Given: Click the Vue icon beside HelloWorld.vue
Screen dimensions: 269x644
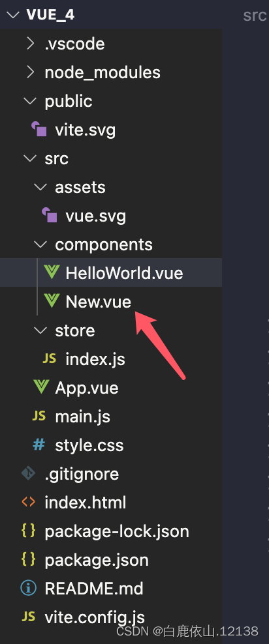Looking at the screenshot, I should (52, 272).
